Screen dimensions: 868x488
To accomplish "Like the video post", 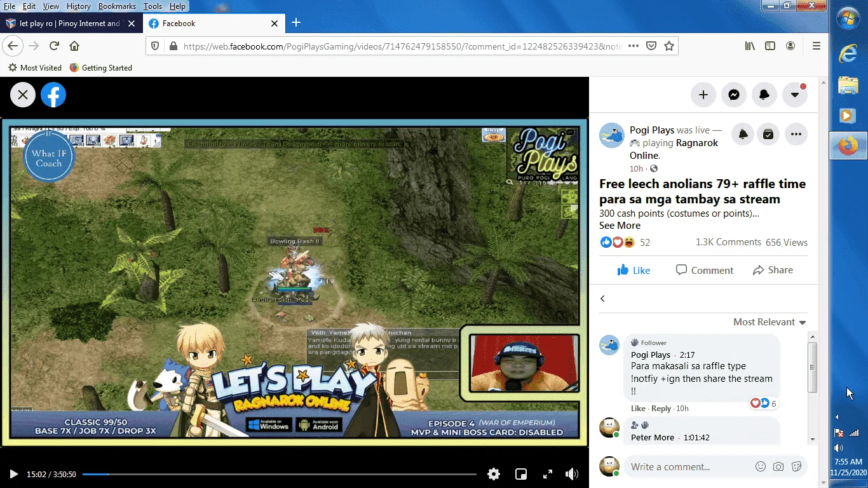I will tap(634, 270).
